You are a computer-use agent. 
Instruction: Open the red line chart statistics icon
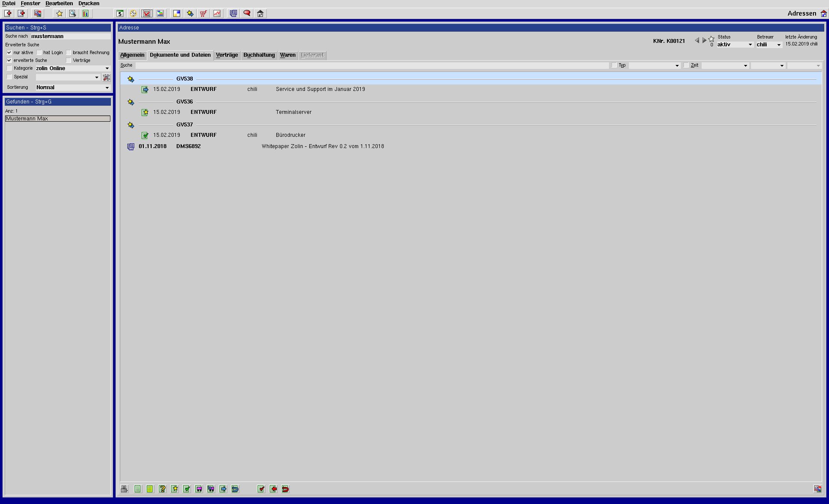tap(217, 13)
